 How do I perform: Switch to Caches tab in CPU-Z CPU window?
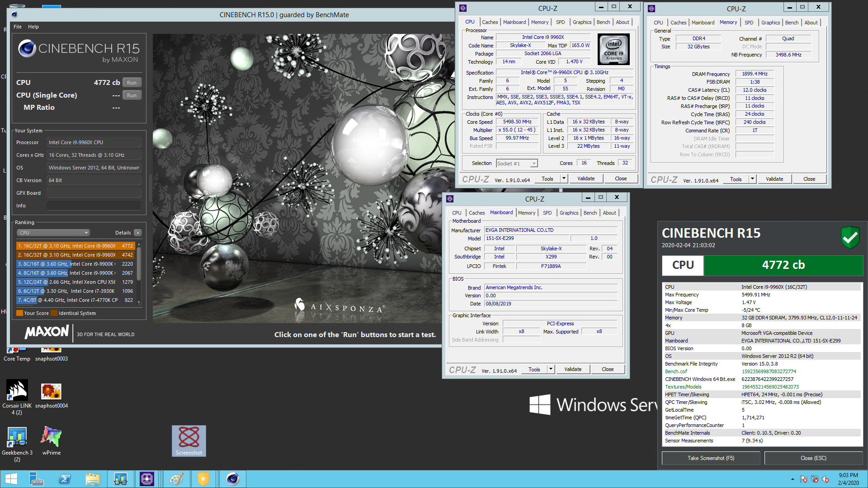coord(490,22)
